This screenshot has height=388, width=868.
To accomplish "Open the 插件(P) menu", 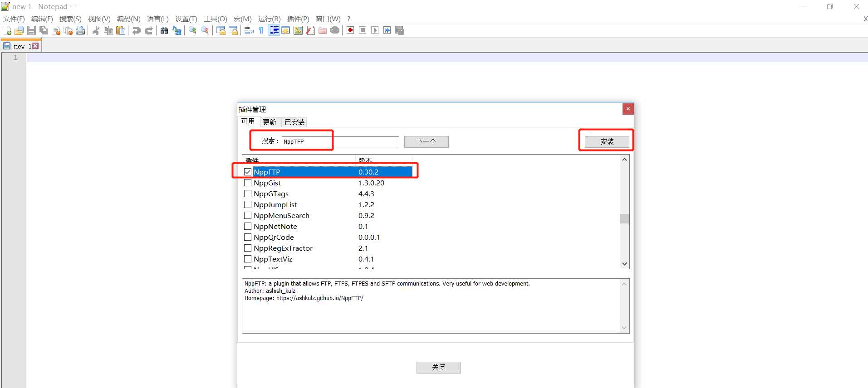I will 298,19.
